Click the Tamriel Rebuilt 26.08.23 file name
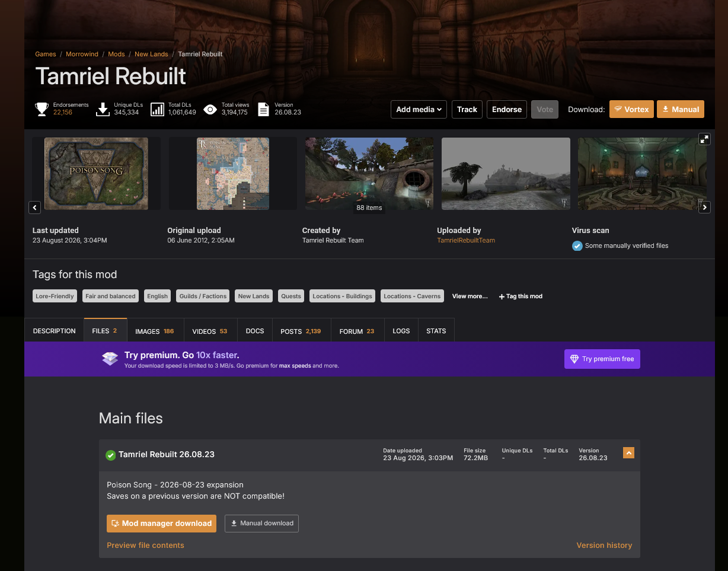 [x=167, y=455]
